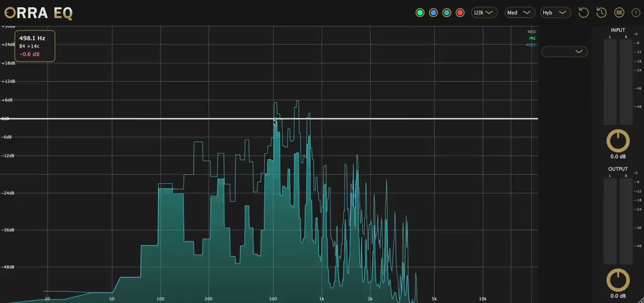644x303 pixels.
Task: Click the teal circle button in header
Action: click(x=447, y=13)
